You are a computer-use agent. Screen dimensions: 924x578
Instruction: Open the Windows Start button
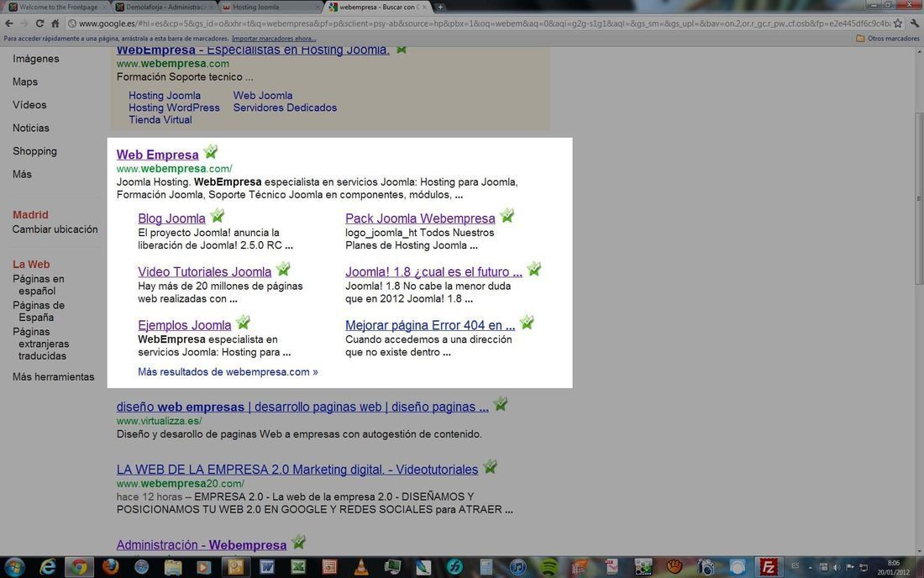coord(14,567)
